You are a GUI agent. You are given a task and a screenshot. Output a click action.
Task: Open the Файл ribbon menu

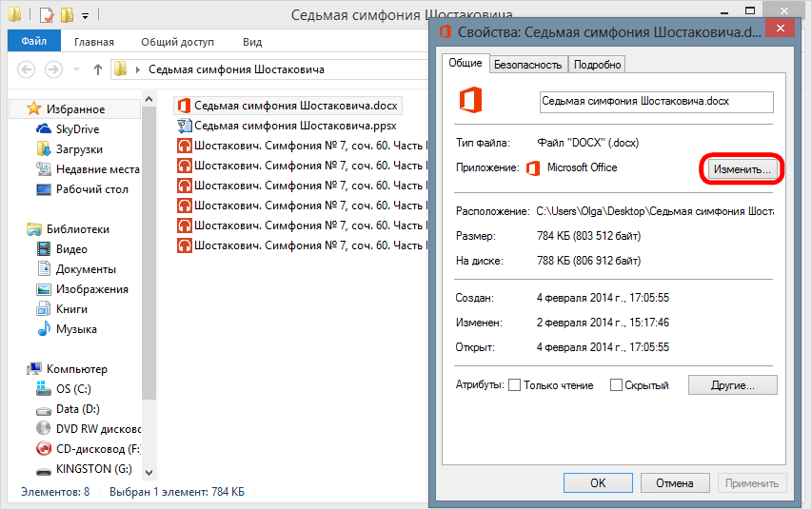[34, 42]
